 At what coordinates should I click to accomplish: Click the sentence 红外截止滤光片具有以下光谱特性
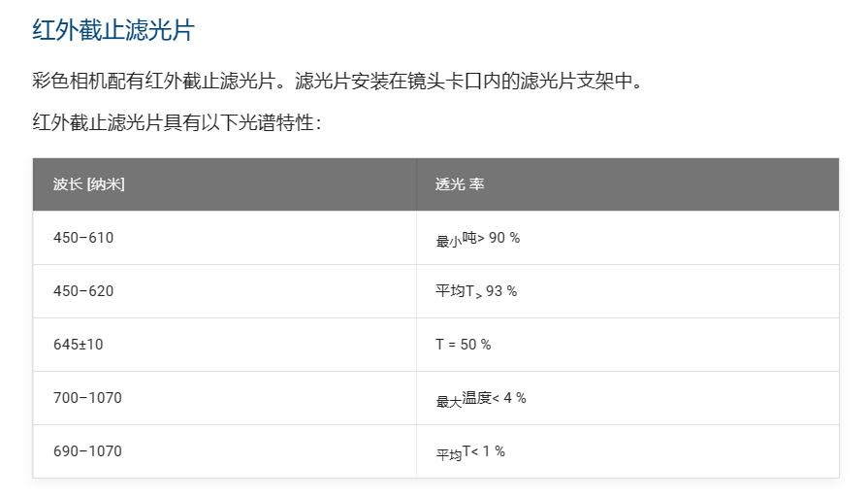[177, 122]
